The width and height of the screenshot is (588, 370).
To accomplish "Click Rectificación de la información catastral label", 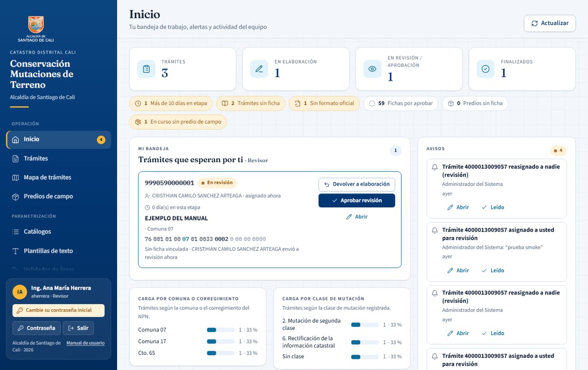I will click(308, 342).
